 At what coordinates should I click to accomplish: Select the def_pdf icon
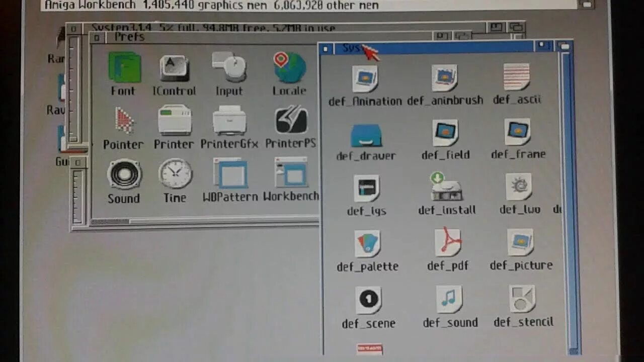(x=448, y=242)
